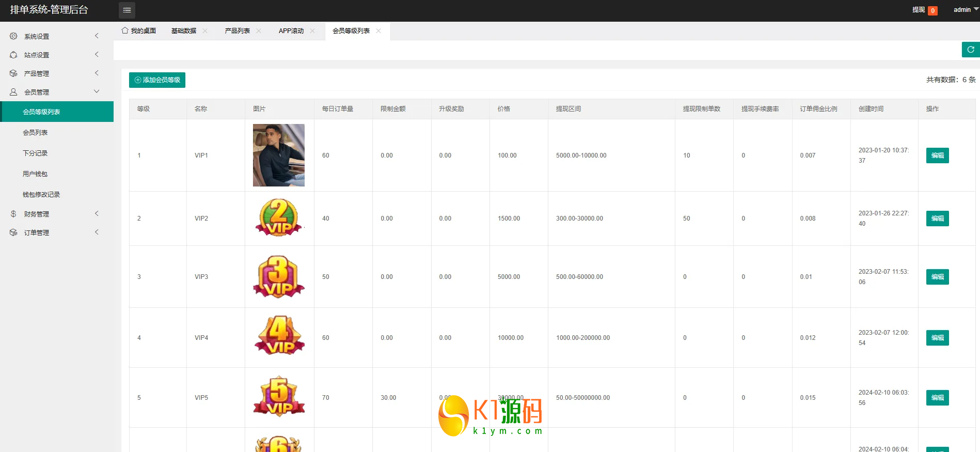The image size is (980, 452).
Task: Click the 共有数据: 6 条 count text
Action: point(951,80)
